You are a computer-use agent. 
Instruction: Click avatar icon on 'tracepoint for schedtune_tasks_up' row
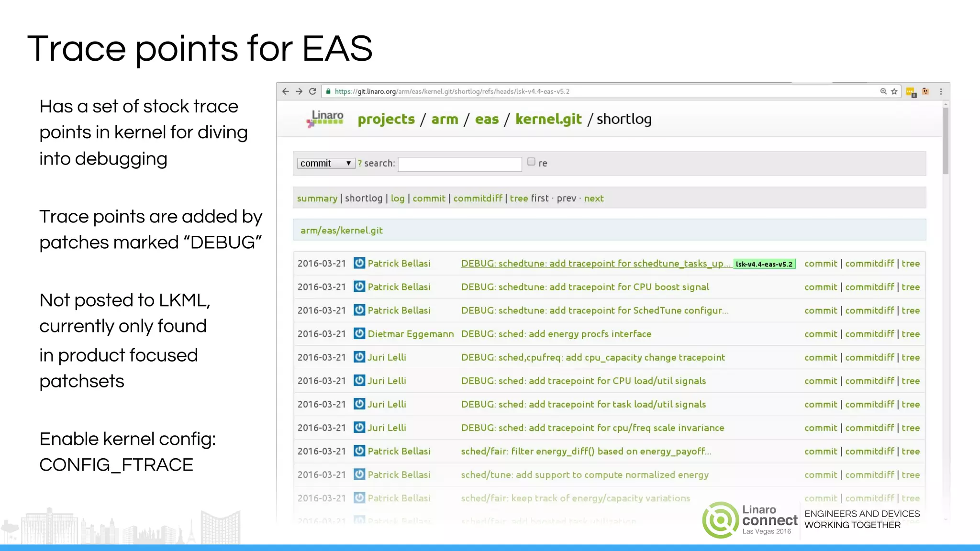click(x=359, y=263)
